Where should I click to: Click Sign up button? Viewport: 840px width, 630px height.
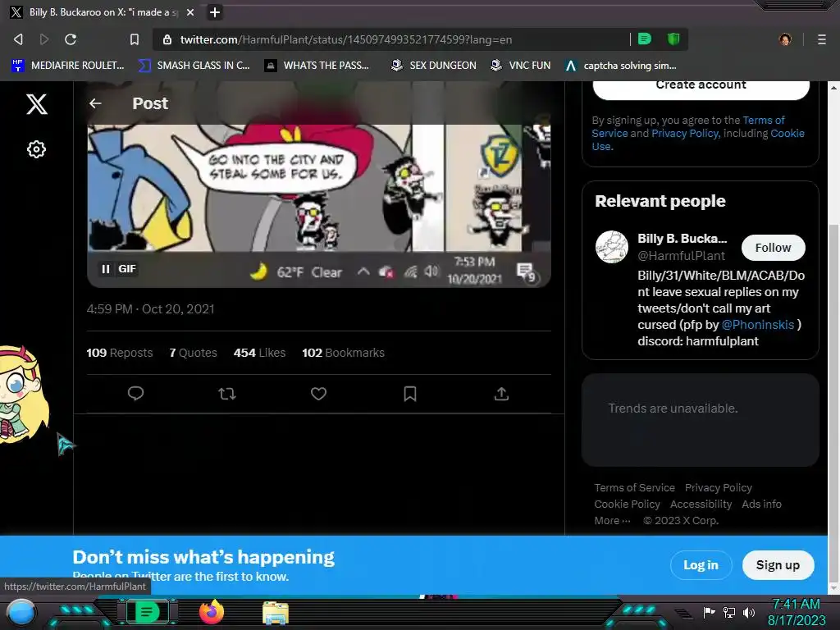778,565
